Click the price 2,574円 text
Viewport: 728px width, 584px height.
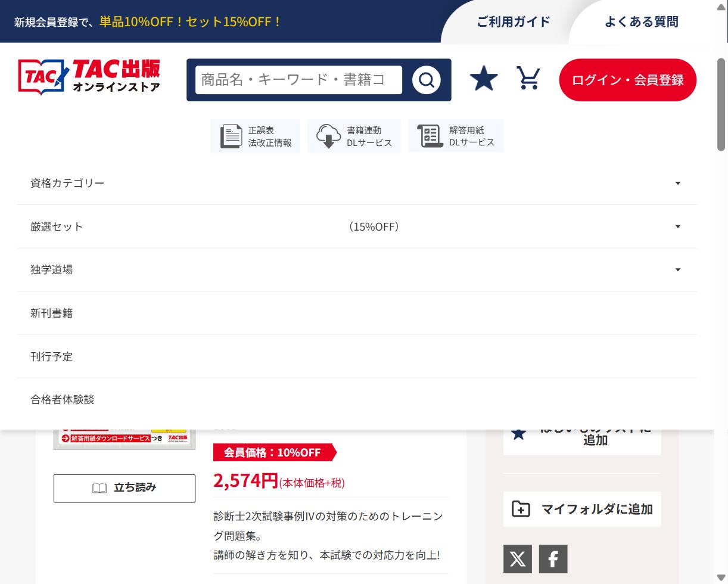click(x=245, y=480)
